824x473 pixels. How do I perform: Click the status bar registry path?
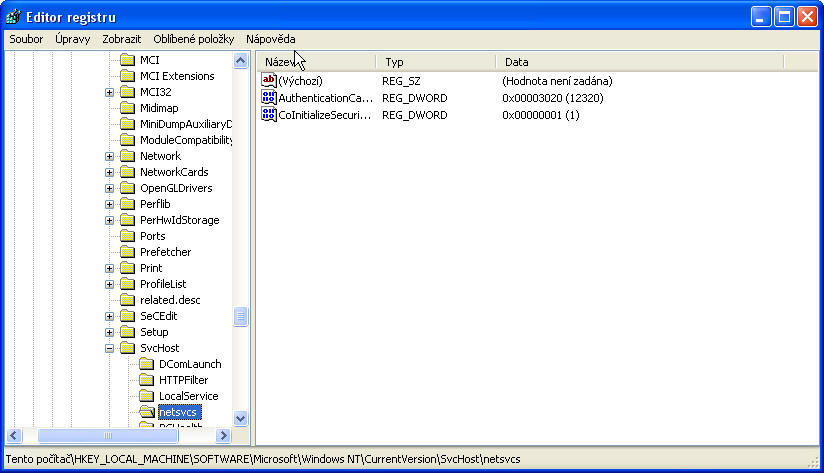[x=263, y=459]
